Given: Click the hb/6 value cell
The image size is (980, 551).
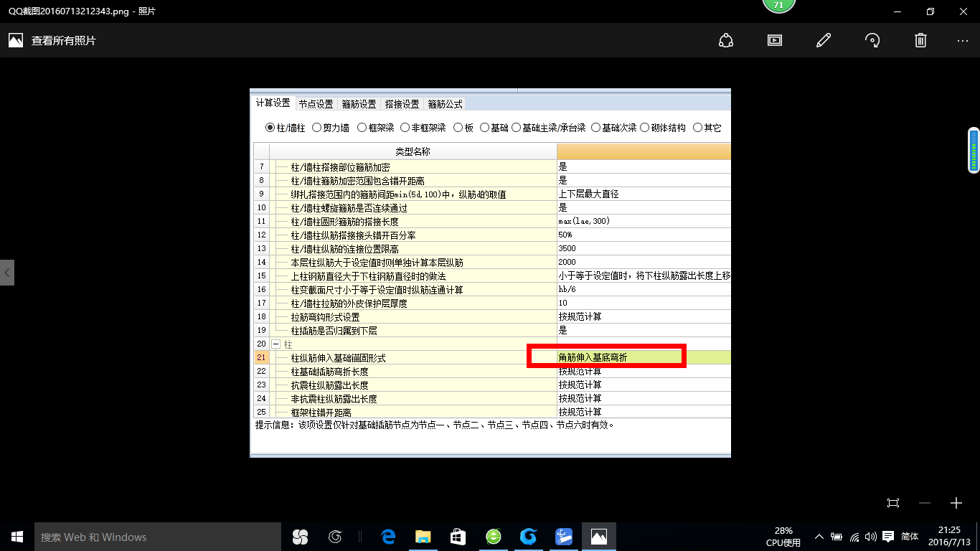Looking at the screenshot, I should [x=644, y=289].
